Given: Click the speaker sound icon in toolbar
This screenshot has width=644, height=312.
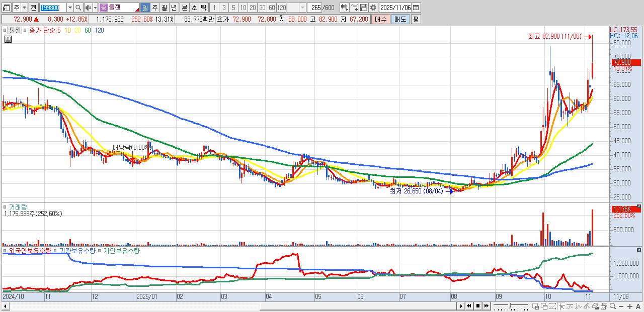Looking at the screenshot, I should click(x=88, y=8).
